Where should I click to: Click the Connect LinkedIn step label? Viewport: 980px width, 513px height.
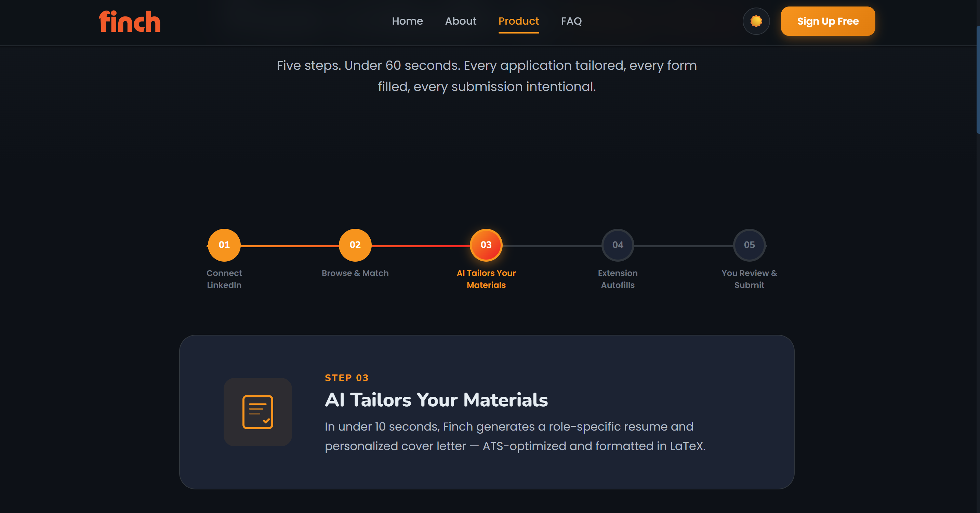coord(224,279)
